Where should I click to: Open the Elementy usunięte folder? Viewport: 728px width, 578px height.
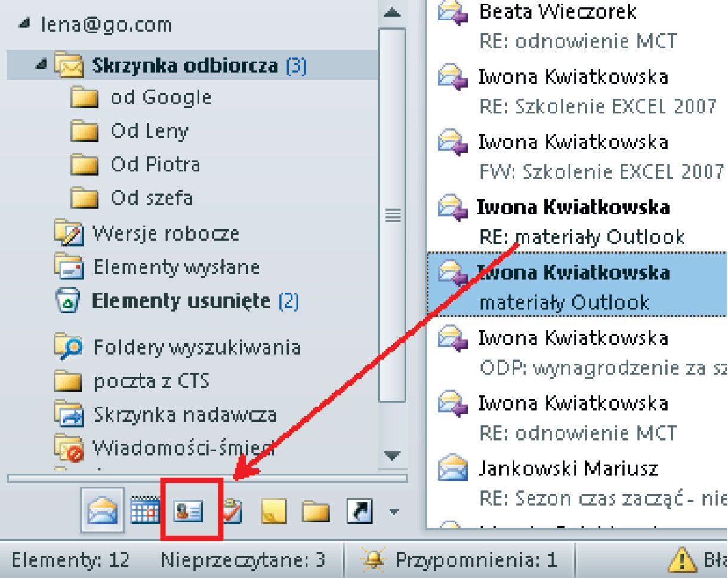(x=180, y=300)
